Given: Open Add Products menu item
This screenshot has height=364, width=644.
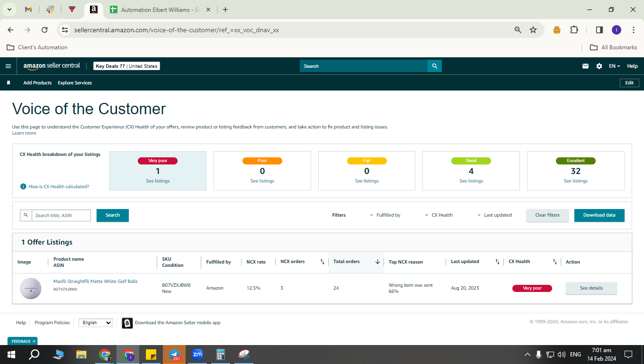Looking at the screenshot, I should point(37,83).
